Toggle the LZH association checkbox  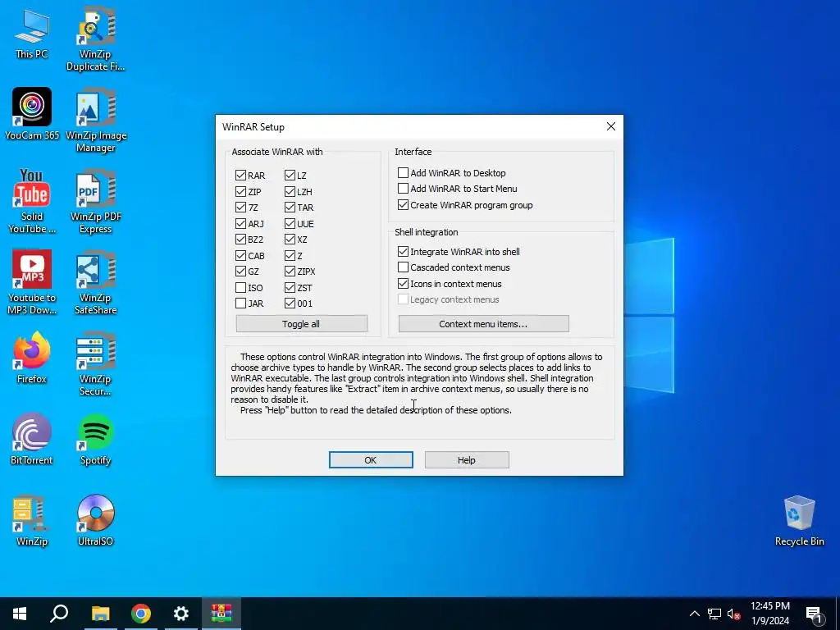pos(290,191)
